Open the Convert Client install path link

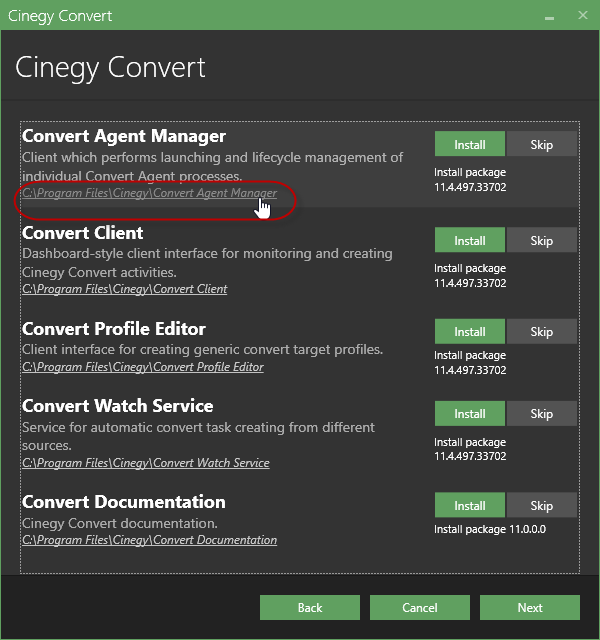[x=124, y=289]
